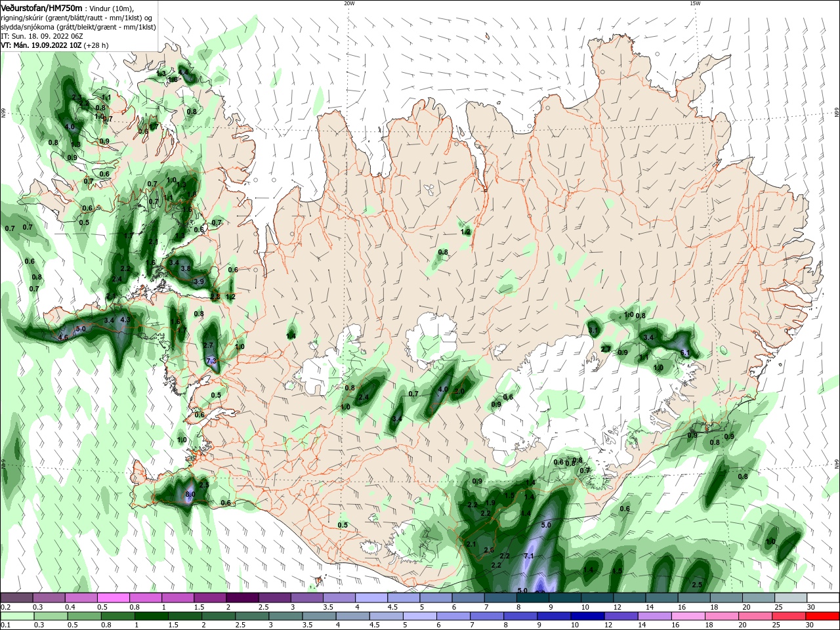
Task: Click the 0.1 label on the rain scale
Action: (x=6, y=625)
